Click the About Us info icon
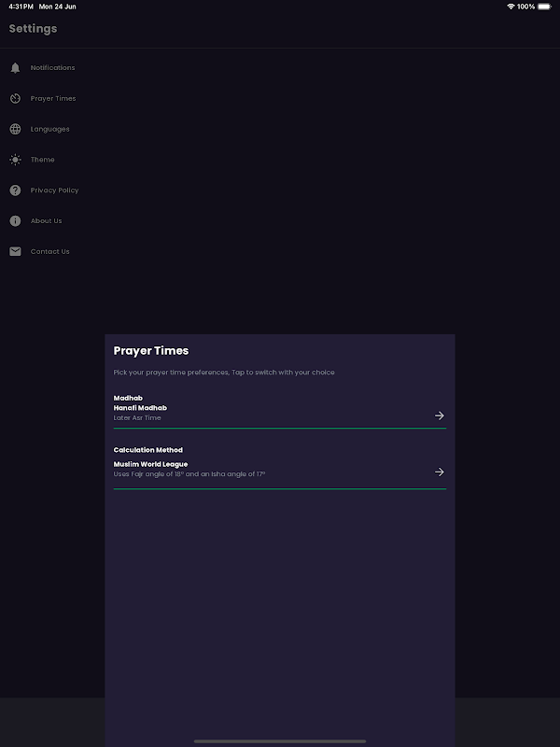The width and height of the screenshot is (560, 747). pos(15,221)
